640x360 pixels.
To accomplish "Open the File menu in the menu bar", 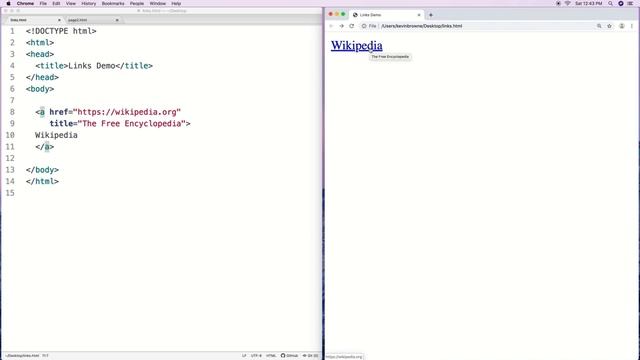I will pos(43,3).
